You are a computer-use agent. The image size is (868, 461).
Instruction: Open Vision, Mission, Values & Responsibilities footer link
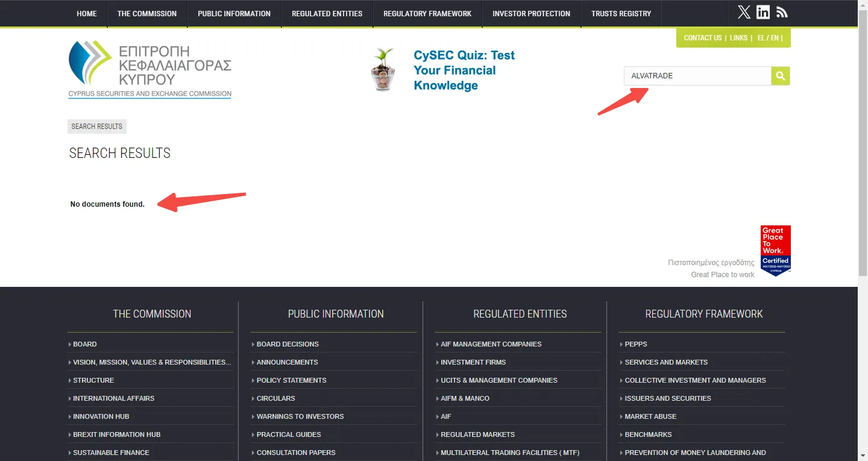[x=152, y=362]
